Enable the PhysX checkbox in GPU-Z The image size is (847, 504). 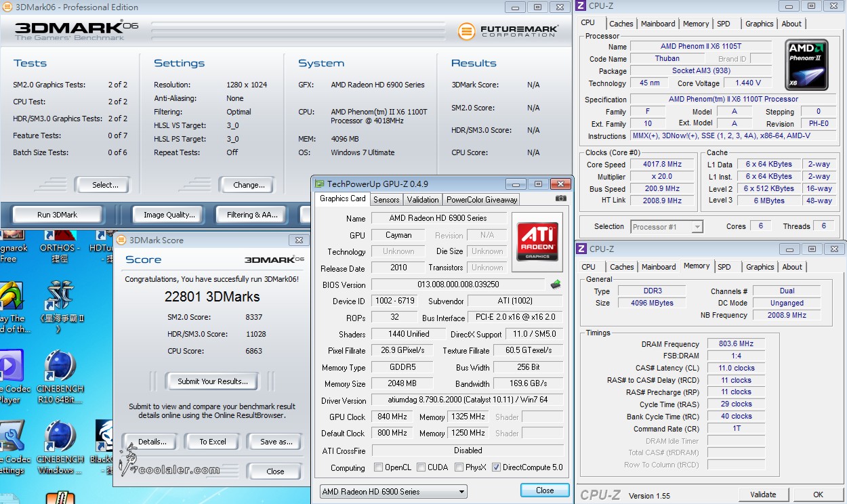(459, 467)
